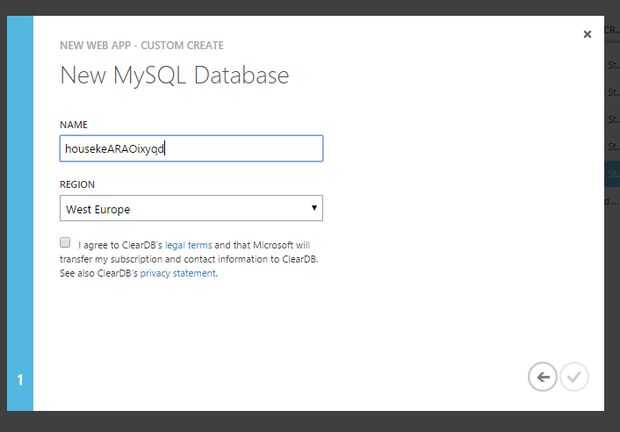Click the REGION field label

pyautogui.click(x=77, y=185)
